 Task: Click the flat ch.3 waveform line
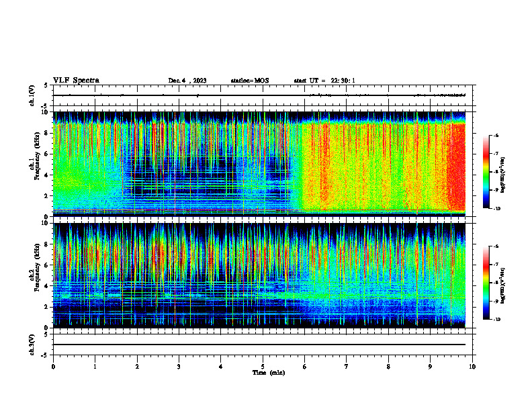click(x=259, y=345)
